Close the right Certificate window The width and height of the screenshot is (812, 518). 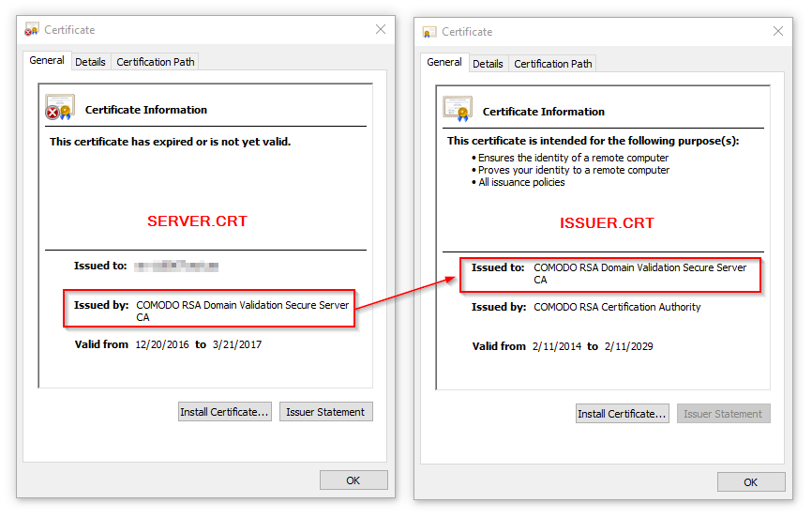[778, 31]
